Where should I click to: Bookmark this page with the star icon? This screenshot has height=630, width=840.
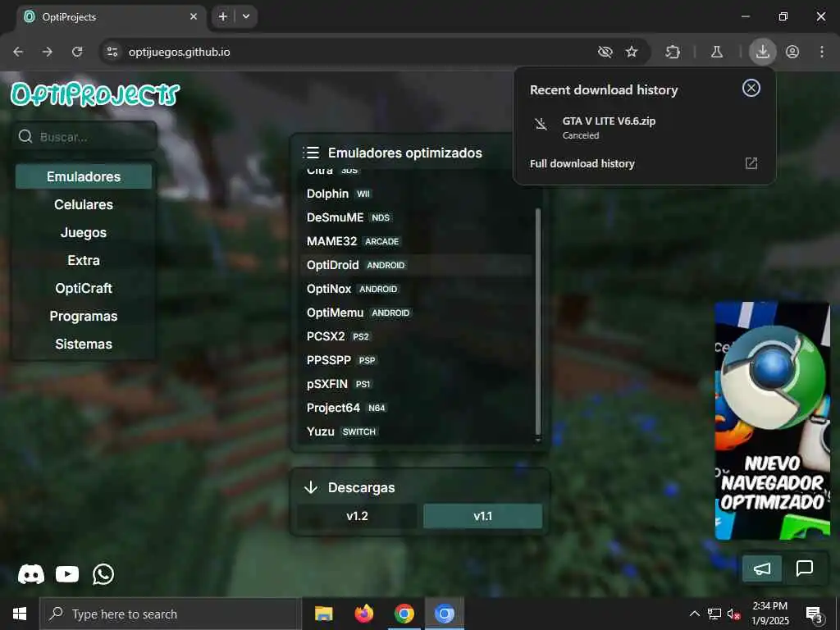[x=632, y=52]
